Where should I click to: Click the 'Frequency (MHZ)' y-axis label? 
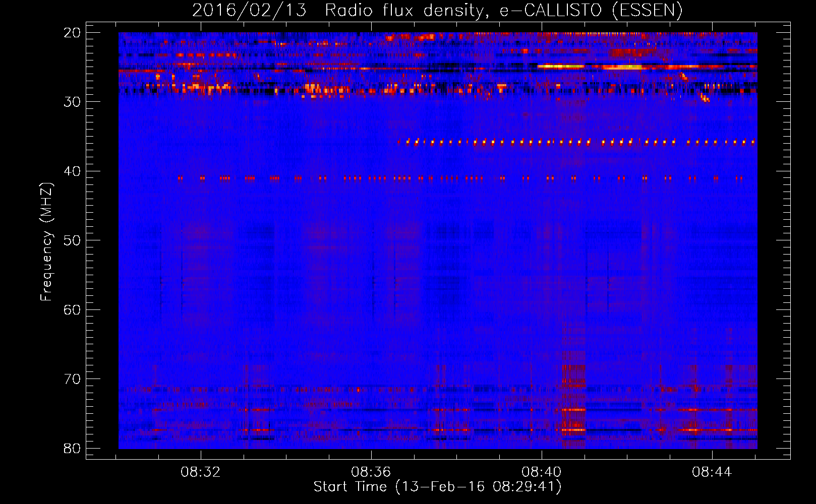[x=46, y=242]
